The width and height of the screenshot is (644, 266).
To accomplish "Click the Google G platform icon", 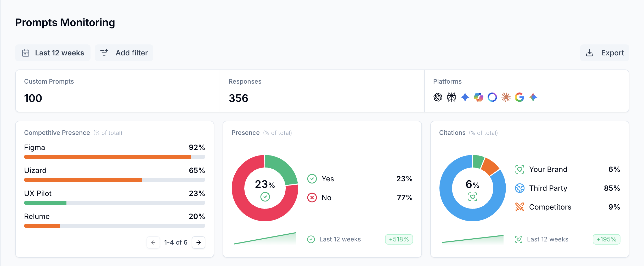I will coord(519,97).
